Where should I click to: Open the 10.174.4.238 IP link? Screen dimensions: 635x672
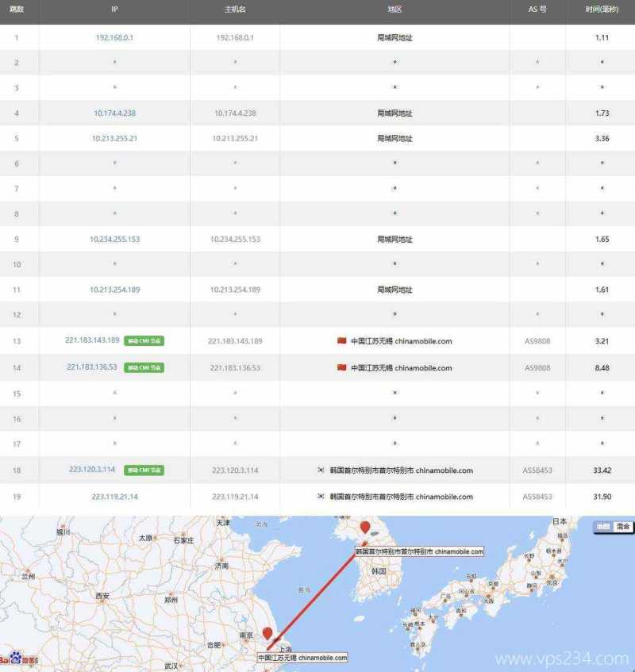[x=114, y=113]
